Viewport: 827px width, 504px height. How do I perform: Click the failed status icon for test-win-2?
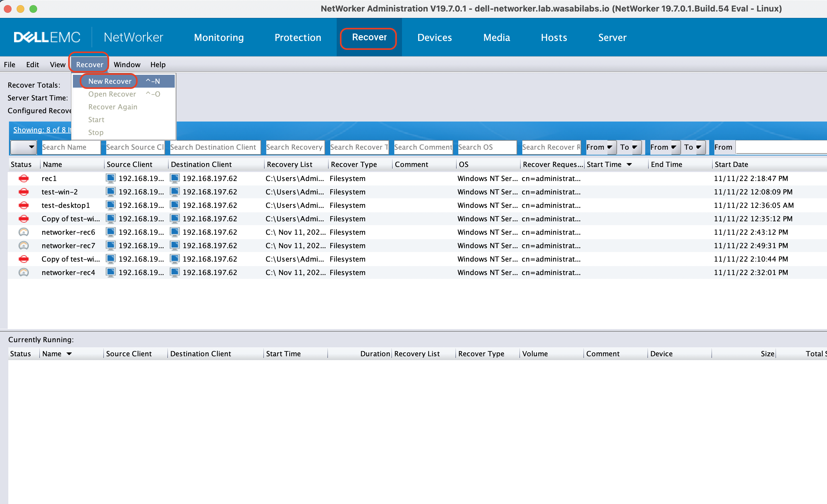pos(23,192)
